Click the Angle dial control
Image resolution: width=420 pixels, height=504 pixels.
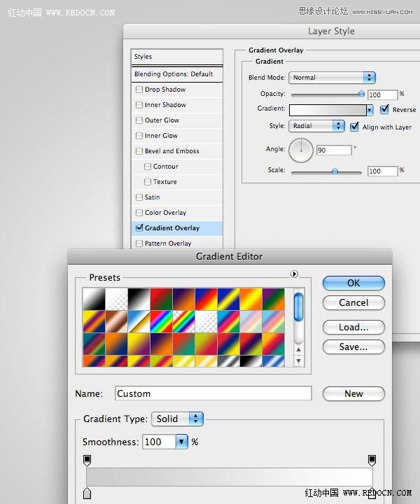[301, 150]
